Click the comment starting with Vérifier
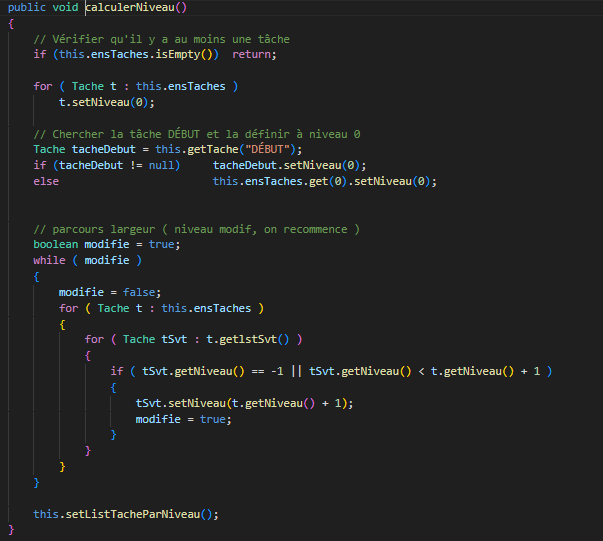 coord(161,39)
